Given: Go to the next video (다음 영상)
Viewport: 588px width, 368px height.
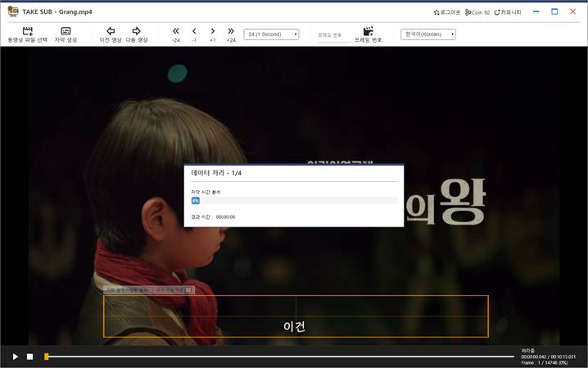Looking at the screenshot, I should pos(137,34).
